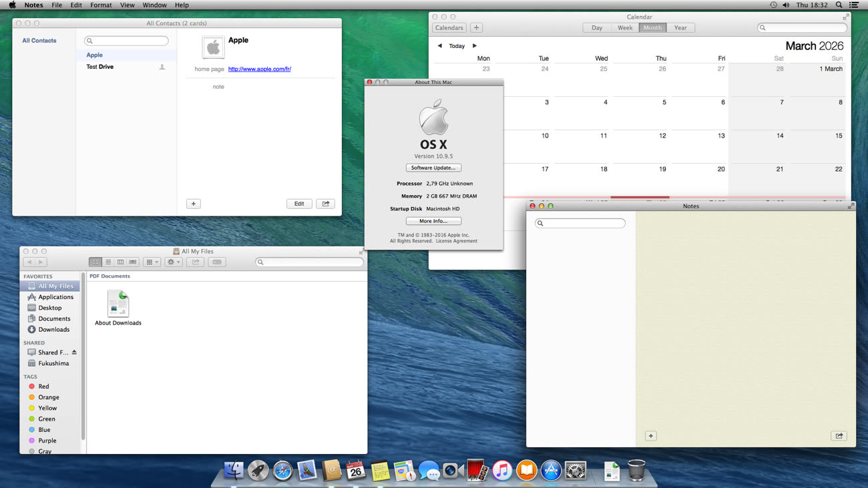
Task: Open Launchpad from the Dock
Action: pos(258,471)
